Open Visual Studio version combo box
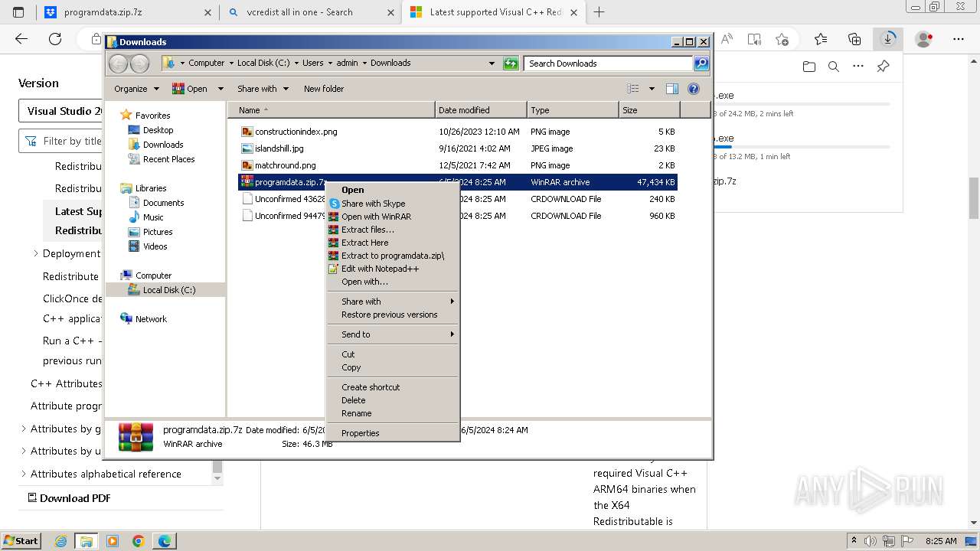The width and height of the screenshot is (980, 551). (61, 111)
